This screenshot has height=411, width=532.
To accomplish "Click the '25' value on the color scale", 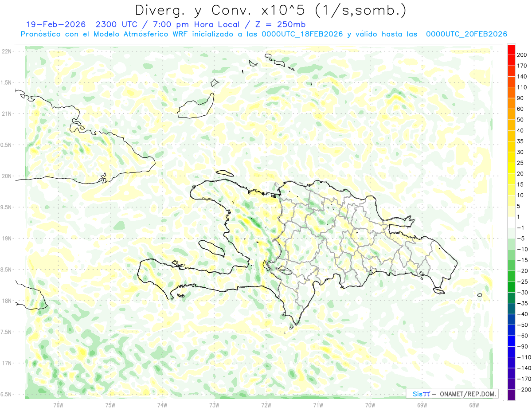I will [x=520, y=163].
